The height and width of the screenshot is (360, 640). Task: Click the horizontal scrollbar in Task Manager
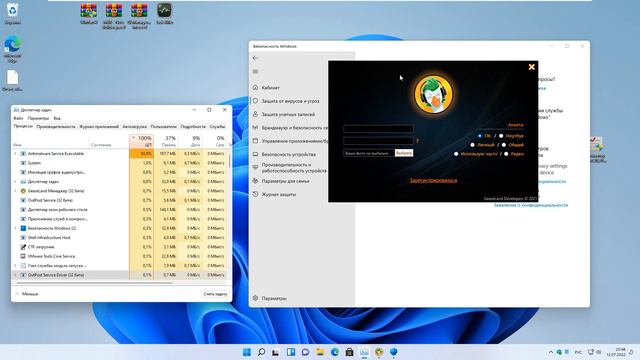pos(95,282)
